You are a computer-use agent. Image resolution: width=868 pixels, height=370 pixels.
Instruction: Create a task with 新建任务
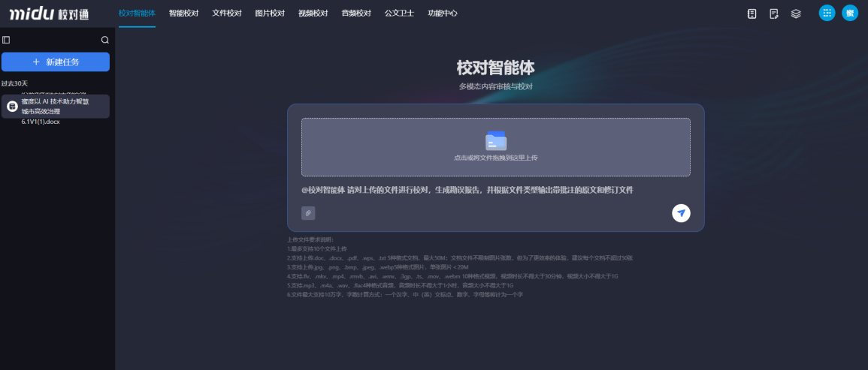pos(56,62)
